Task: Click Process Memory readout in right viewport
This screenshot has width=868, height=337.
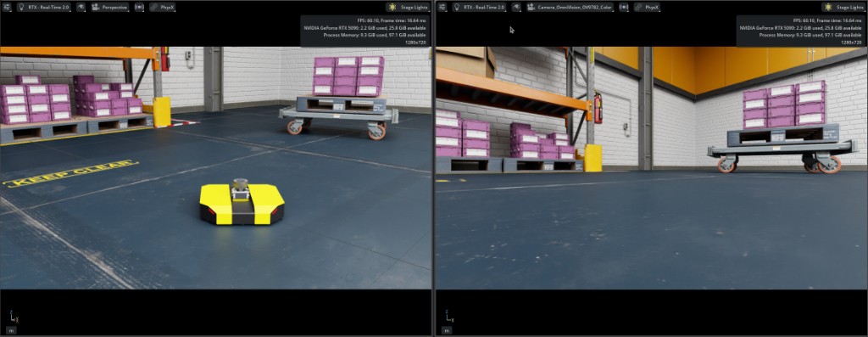Action: [810, 35]
